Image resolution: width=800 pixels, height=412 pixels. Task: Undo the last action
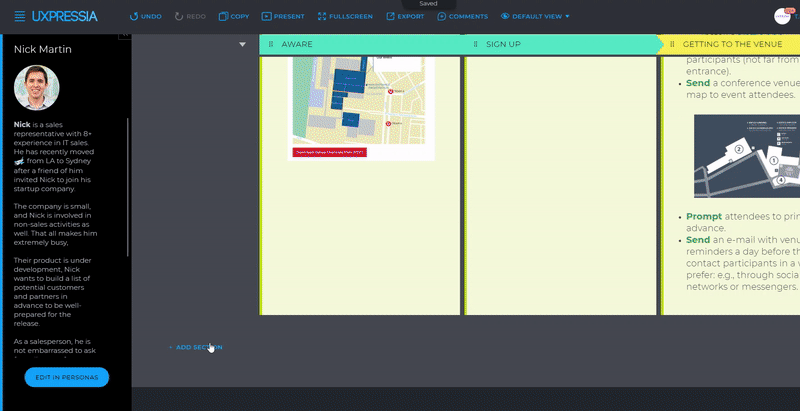click(x=145, y=16)
